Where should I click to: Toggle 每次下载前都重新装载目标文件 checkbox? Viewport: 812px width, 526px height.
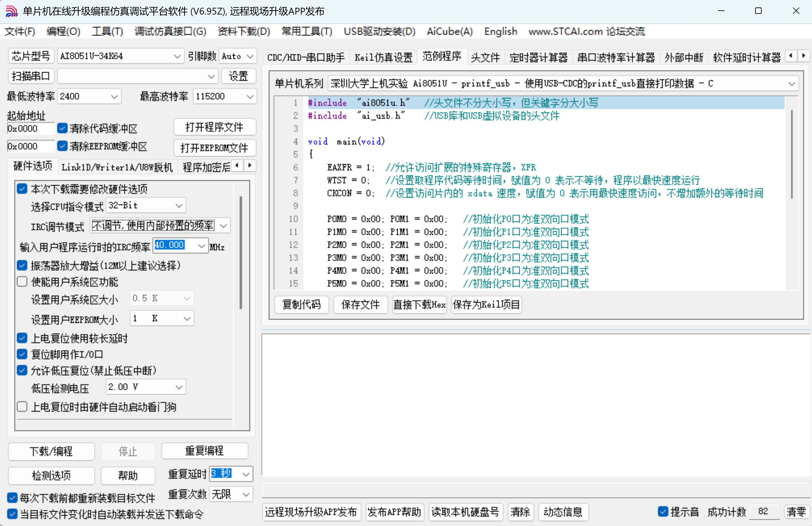pos(12,498)
